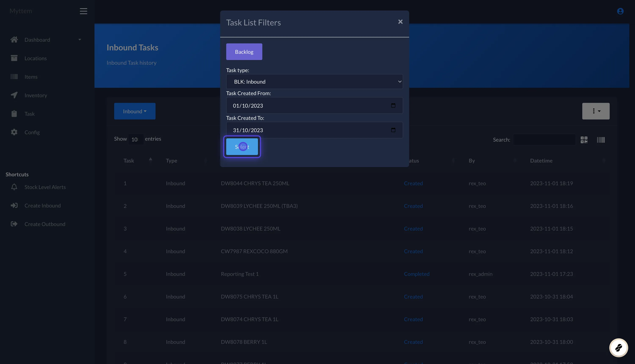
Task: Expand the Dashboard menu arrow
Action: (80, 40)
